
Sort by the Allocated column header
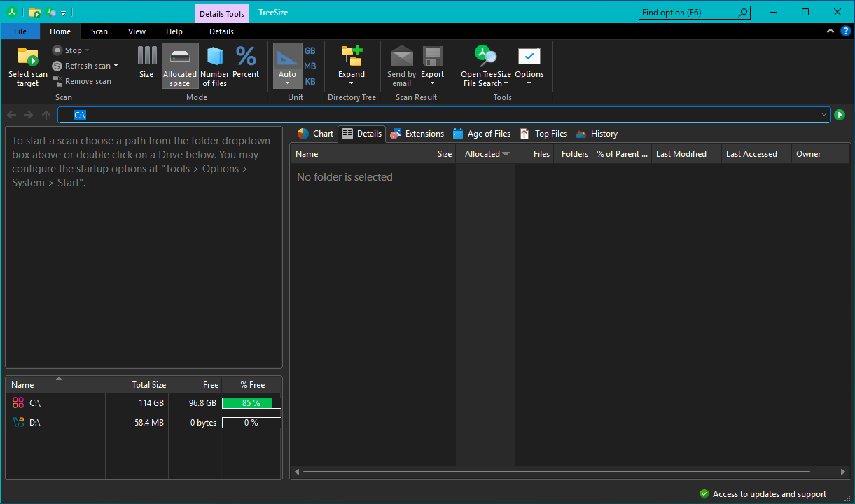click(x=485, y=154)
